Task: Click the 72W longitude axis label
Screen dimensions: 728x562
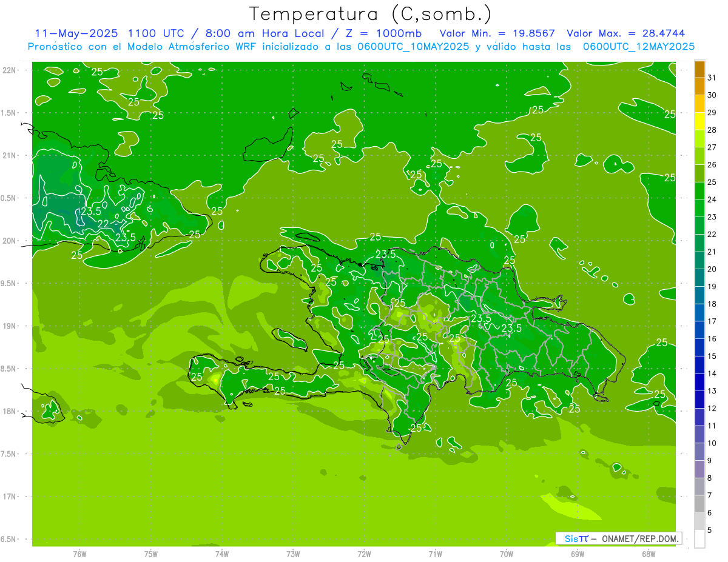Action: [x=364, y=554]
